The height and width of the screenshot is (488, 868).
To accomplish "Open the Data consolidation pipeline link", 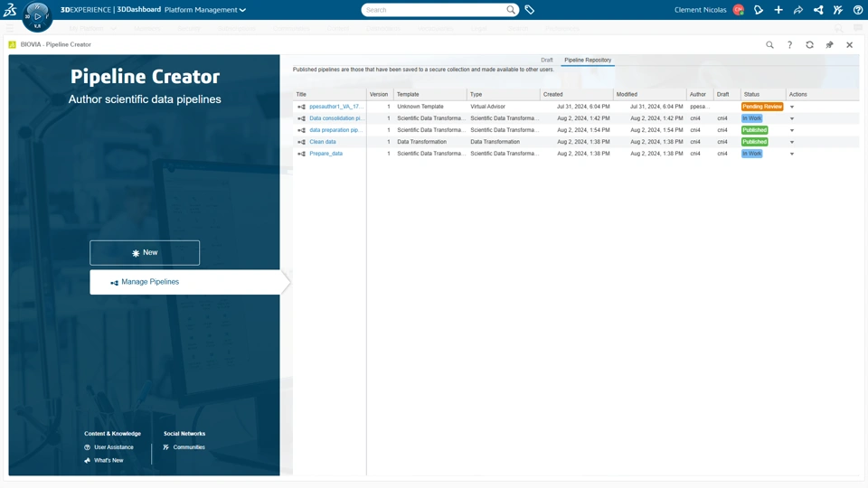I will [x=336, y=118].
